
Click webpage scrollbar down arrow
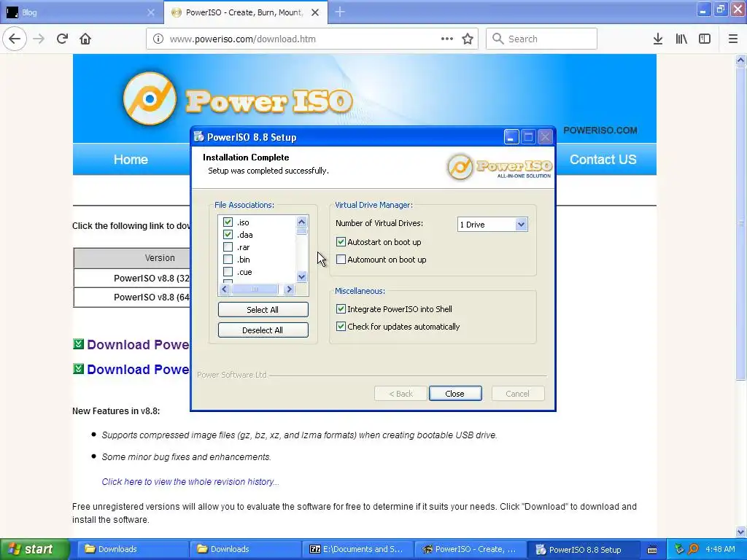pyautogui.click(x=740, y=532)
